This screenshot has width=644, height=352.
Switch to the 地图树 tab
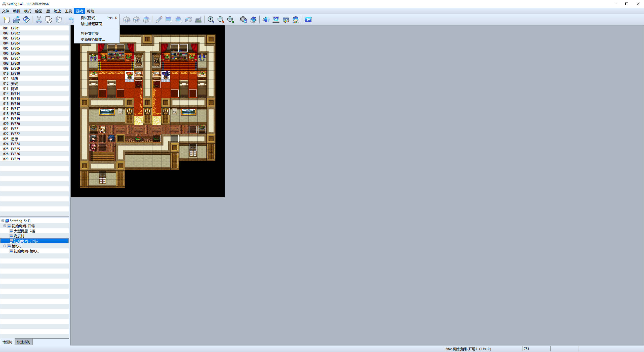(x=7, y=342)
